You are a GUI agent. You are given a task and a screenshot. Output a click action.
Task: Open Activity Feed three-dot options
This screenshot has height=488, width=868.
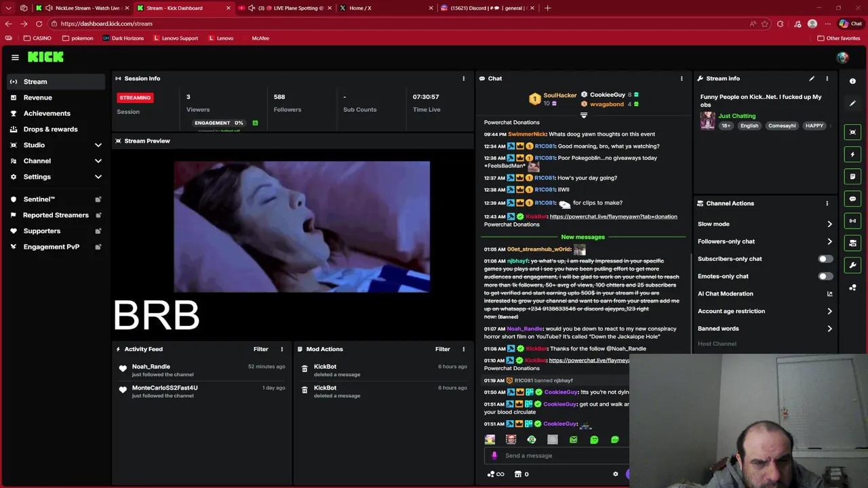click(x=282, y=349)
